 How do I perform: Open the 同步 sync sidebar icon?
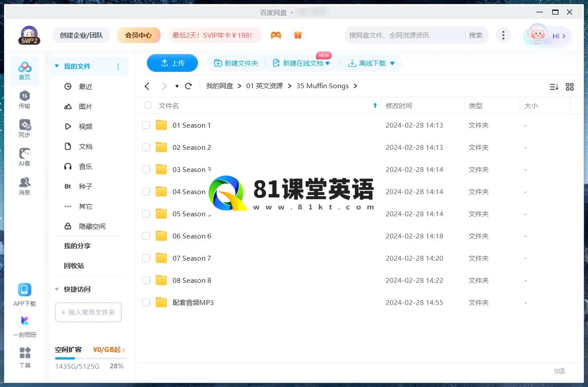(24, 129)
